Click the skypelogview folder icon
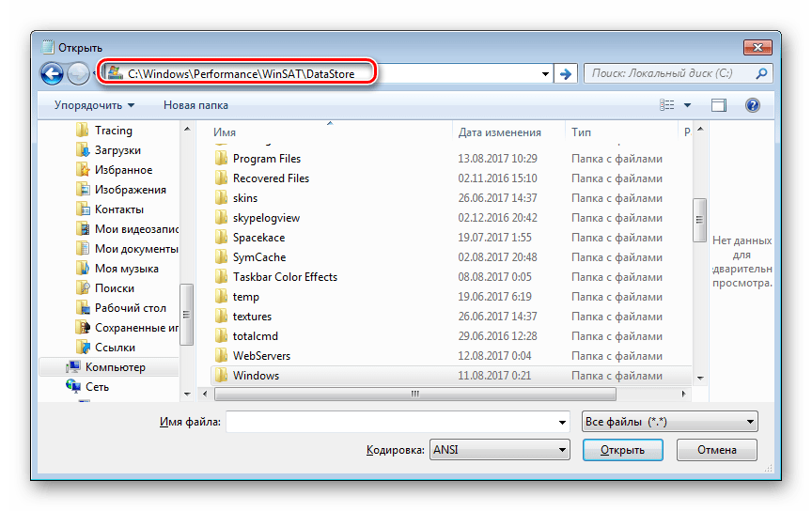This screenshot has width=812, height=511. click(x=221, y=217)
